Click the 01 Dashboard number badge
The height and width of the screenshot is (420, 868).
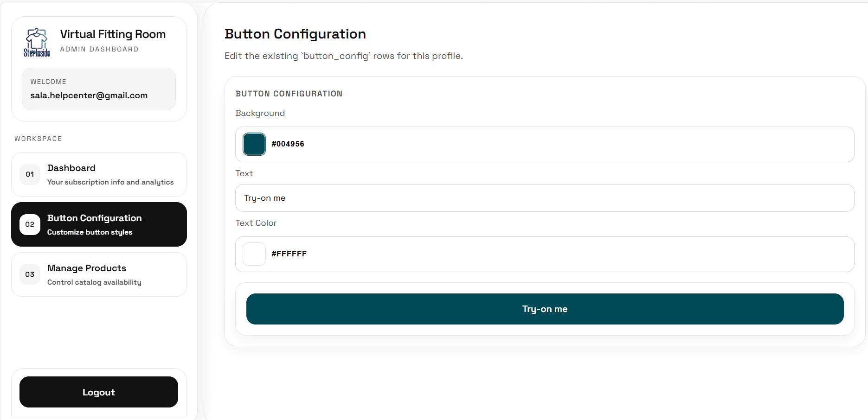tap(30, 174)
